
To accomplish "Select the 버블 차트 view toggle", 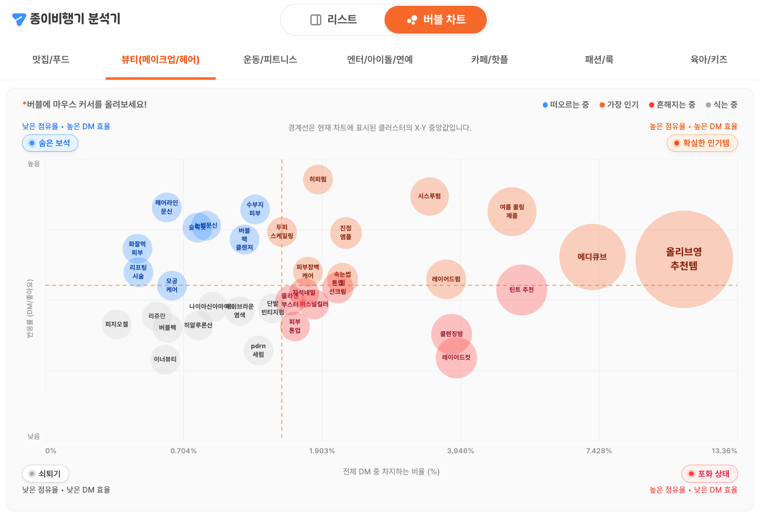I will (x=436, y=20).
